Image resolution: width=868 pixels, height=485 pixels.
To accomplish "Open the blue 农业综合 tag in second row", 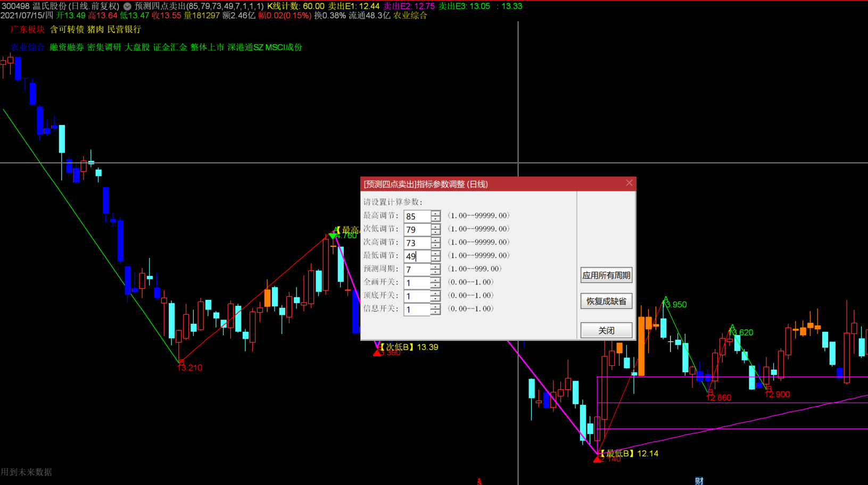I will 28,47.
